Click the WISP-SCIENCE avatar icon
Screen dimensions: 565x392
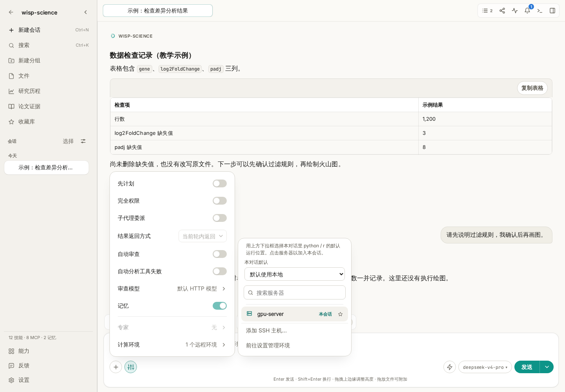pyautogui.click(x=113, y=36)
